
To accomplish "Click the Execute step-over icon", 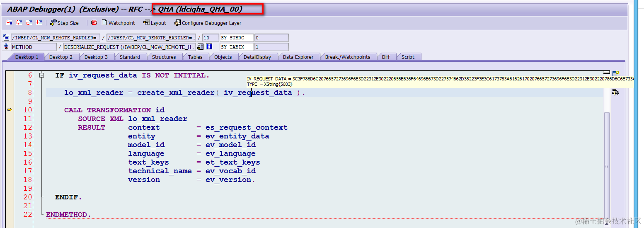I will coord(19,23).
